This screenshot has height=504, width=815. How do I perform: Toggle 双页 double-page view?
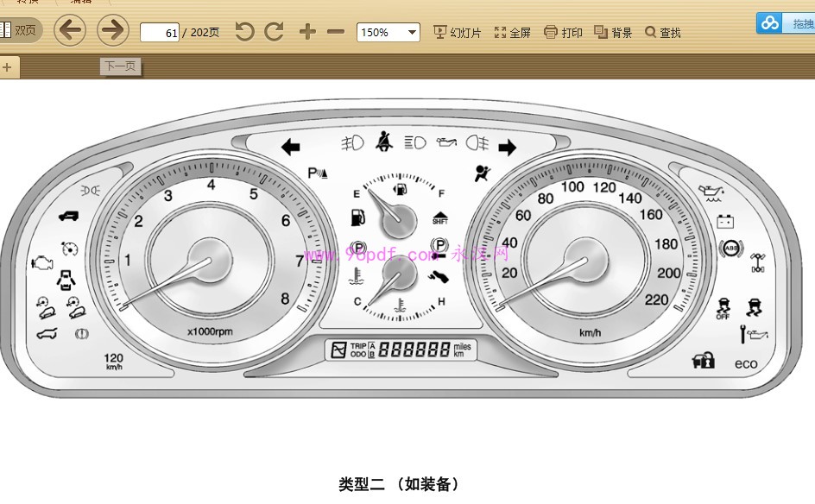19,31
